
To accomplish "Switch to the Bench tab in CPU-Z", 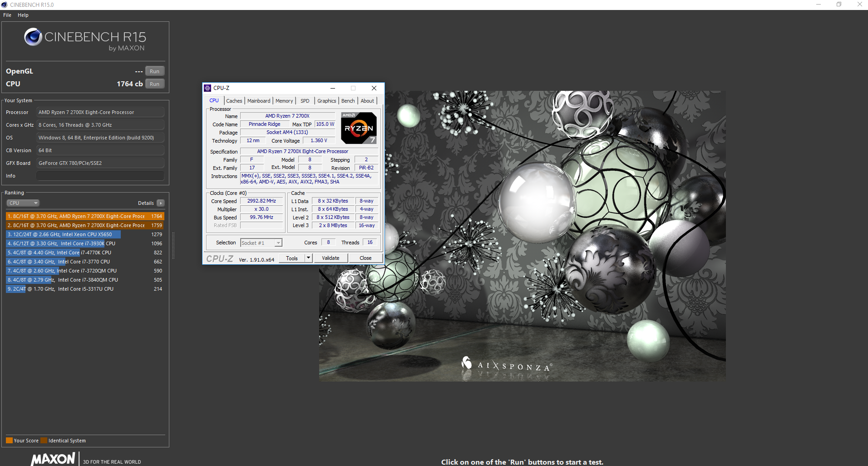I will point(348,101).
